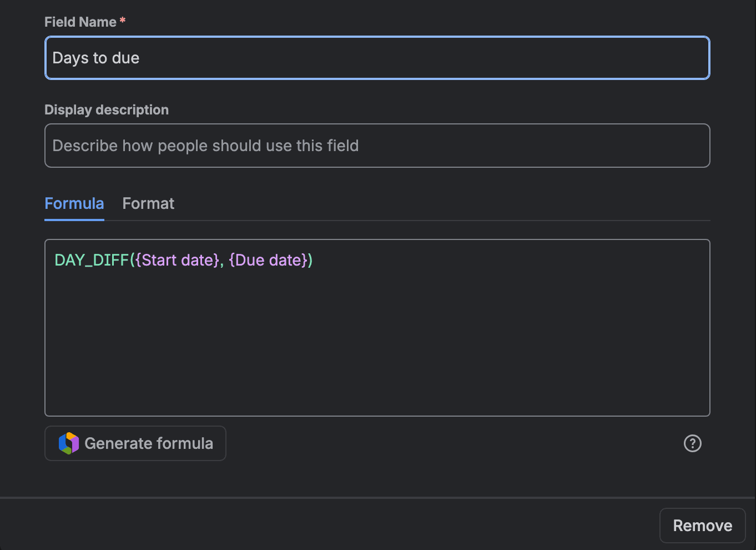Click the Display description input field
This screenshot has height=550, width=756.
pyautogui.click(x=377, y=146)
